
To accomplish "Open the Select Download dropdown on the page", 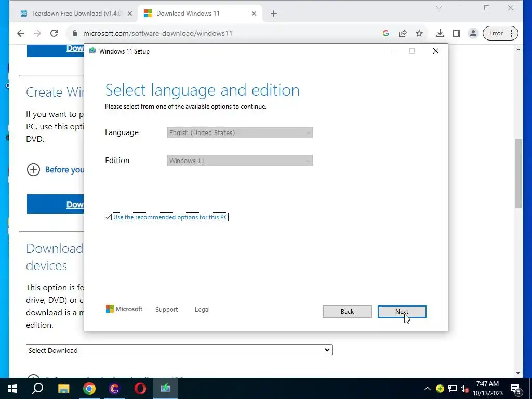I will 179,350.
